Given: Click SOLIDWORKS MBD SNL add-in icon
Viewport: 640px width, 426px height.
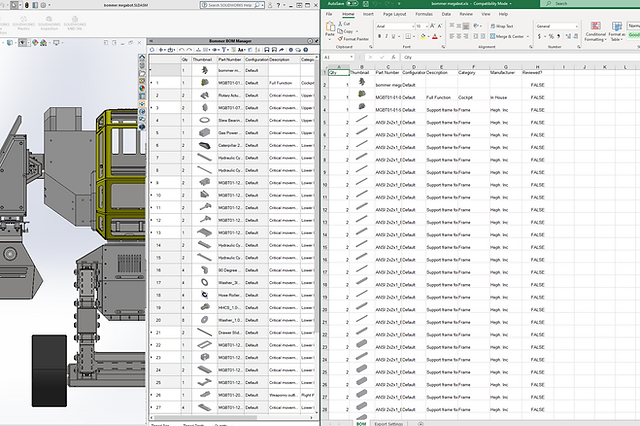Looking at the screenshot, I should (x=75, y=24).
